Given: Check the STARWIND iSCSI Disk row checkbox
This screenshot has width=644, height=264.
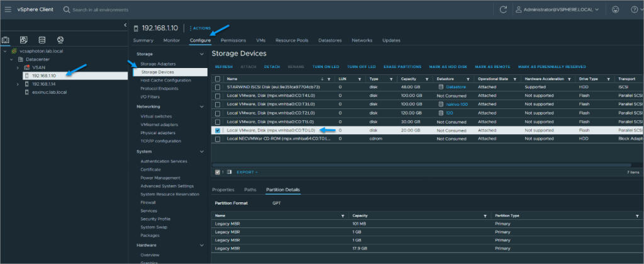Looking at the screenshot, I should (x=217, y=87).
